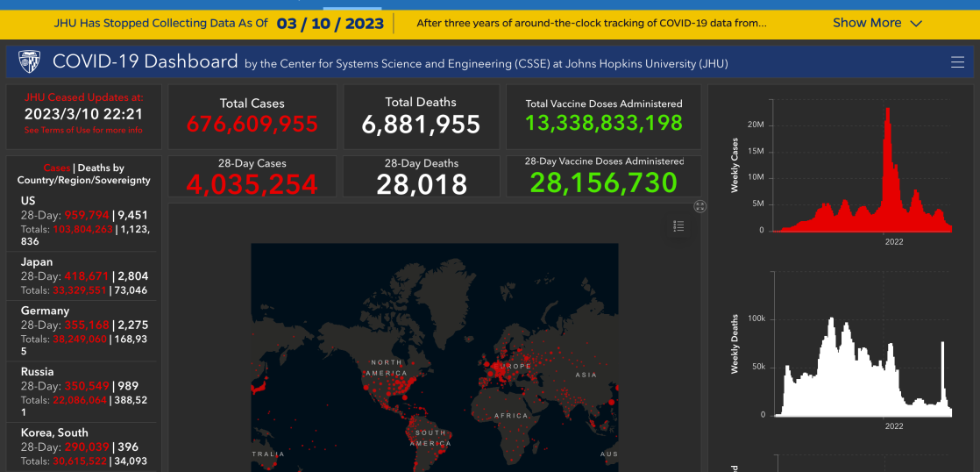Click the 28-Day Cases figure

pyautogui.click(x=252, y=183)
